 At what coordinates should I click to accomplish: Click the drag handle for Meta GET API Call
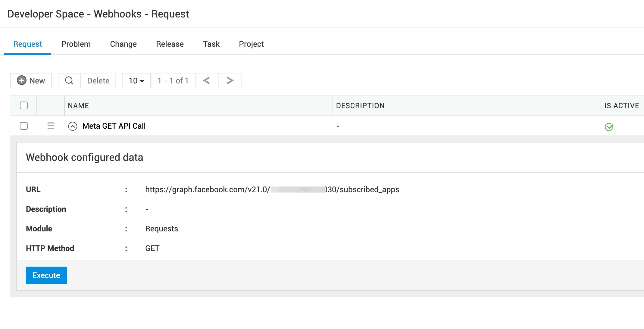coord(51,126)
